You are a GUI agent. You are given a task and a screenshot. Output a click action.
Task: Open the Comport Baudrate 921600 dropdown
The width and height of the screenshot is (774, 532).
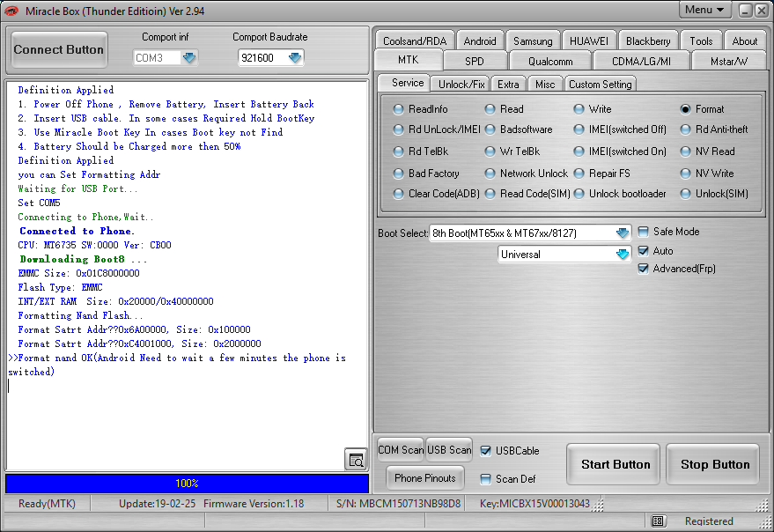[295, 58]
